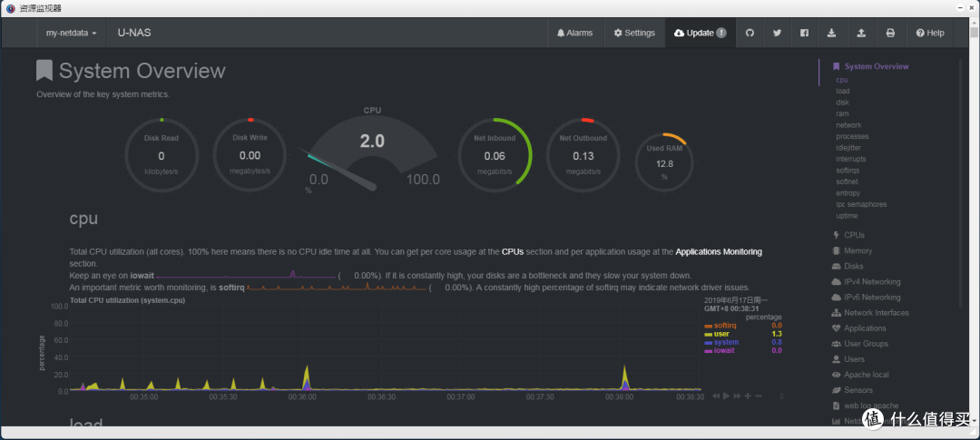
Task: Click the download snapshot icon in navbar
Action: coord(832,34)
